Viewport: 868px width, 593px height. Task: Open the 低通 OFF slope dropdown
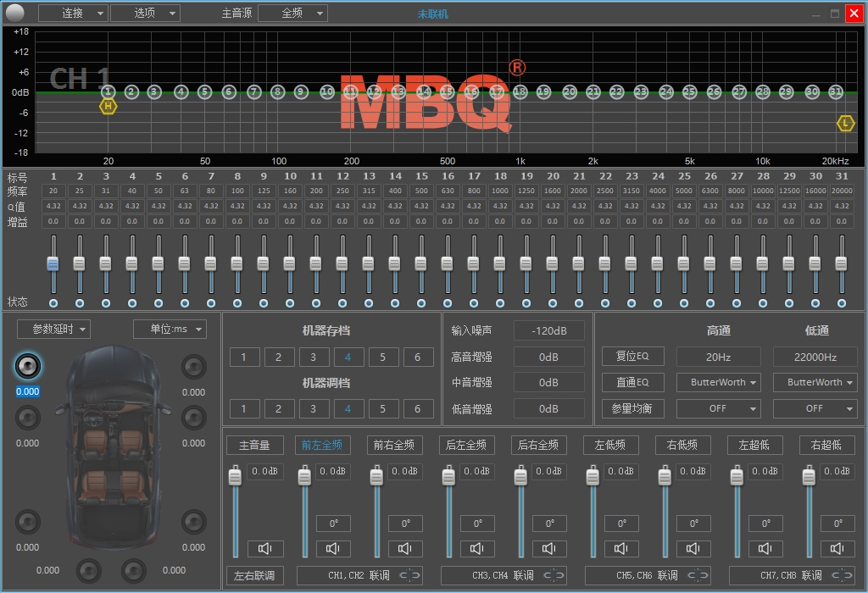pos(815,409)
